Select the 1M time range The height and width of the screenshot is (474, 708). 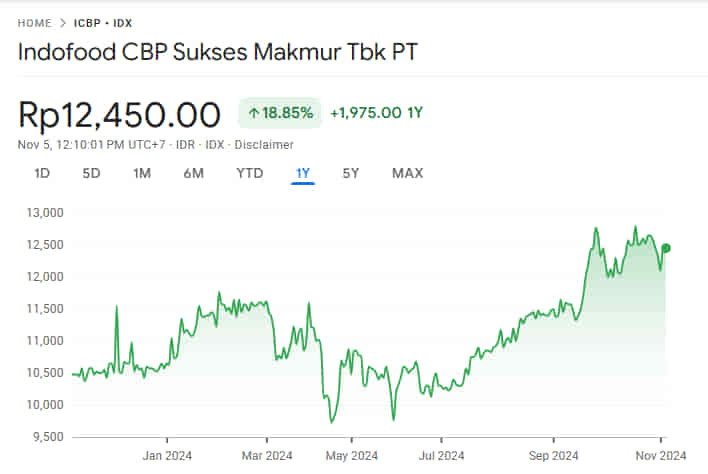[x=142, y=173]
